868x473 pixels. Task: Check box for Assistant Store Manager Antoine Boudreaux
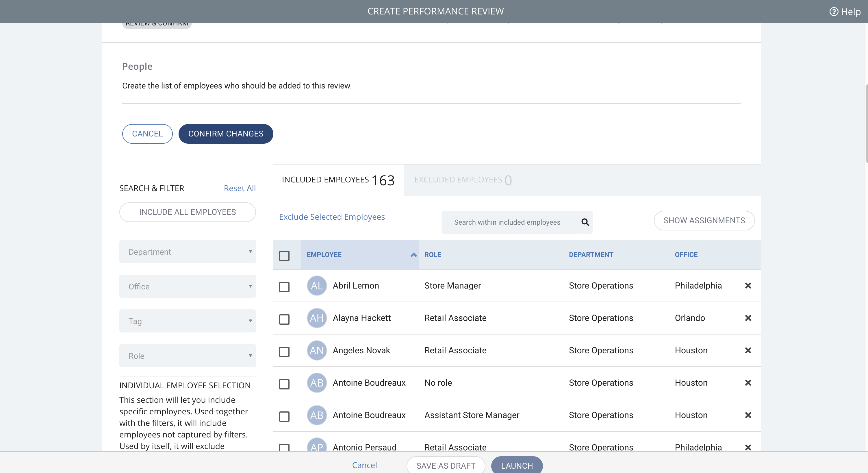pyautogui.click(x=284, y=416)
